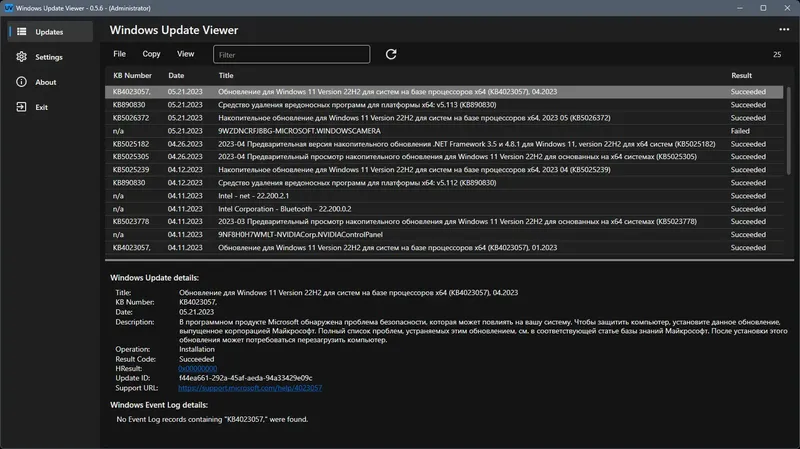Sort list by KB Number column

[132, 75]
